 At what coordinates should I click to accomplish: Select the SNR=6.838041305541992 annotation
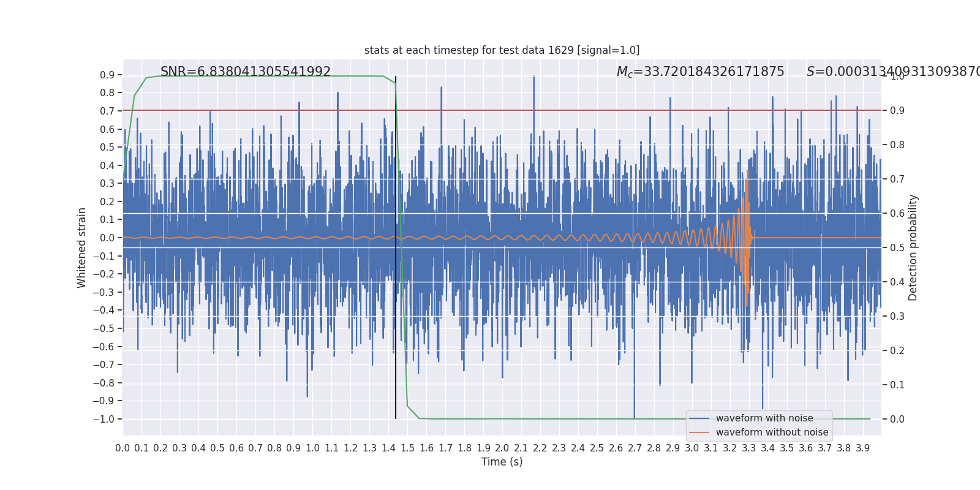246,72
